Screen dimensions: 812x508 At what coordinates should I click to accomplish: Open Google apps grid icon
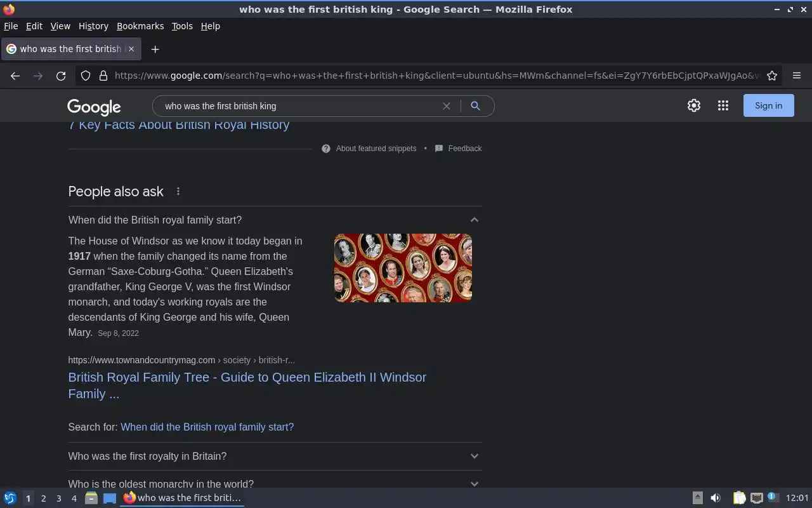[723, 106]
